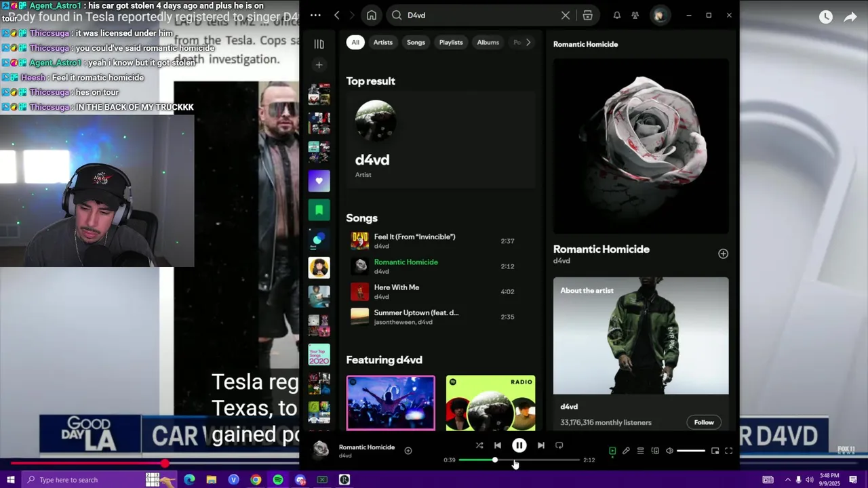Skip to next track
Image resolution: width=868 pixels, height=488 pixels.
540,445
